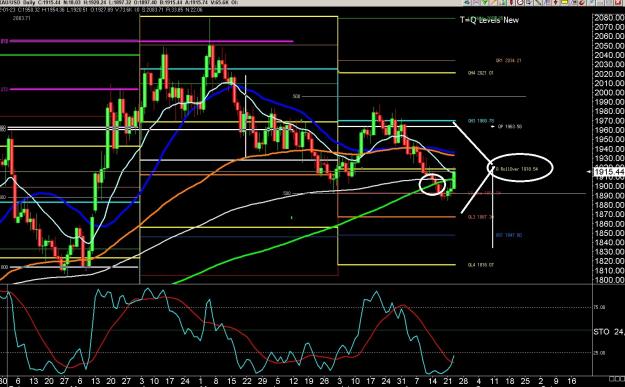Screen dimensions: 625x387
Task: Click date label 28 on time axis
Action: [463, 381]
